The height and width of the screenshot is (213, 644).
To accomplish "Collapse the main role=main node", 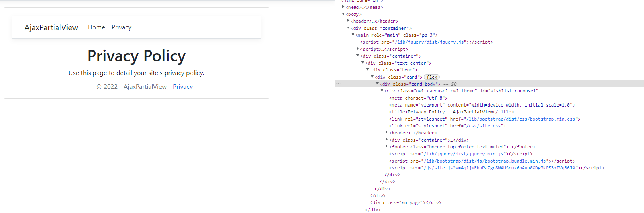I will [353, 35].
